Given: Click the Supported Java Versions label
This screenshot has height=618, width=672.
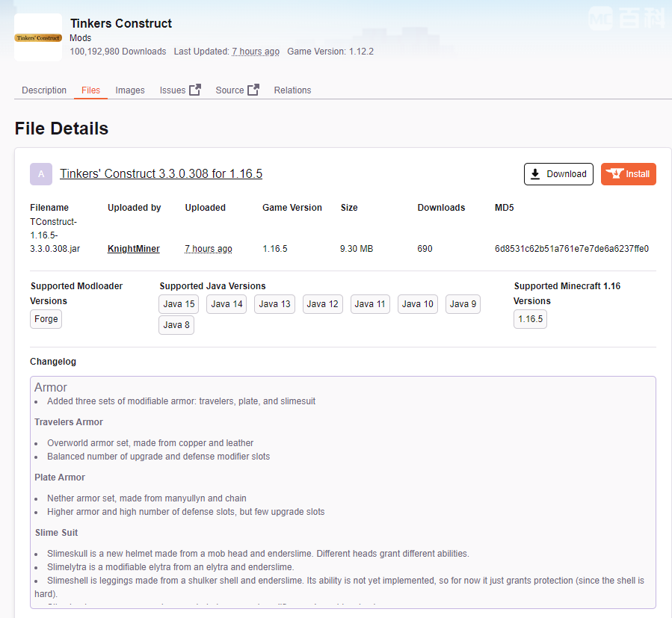Looking at the screenshot, I should [212, 286].
